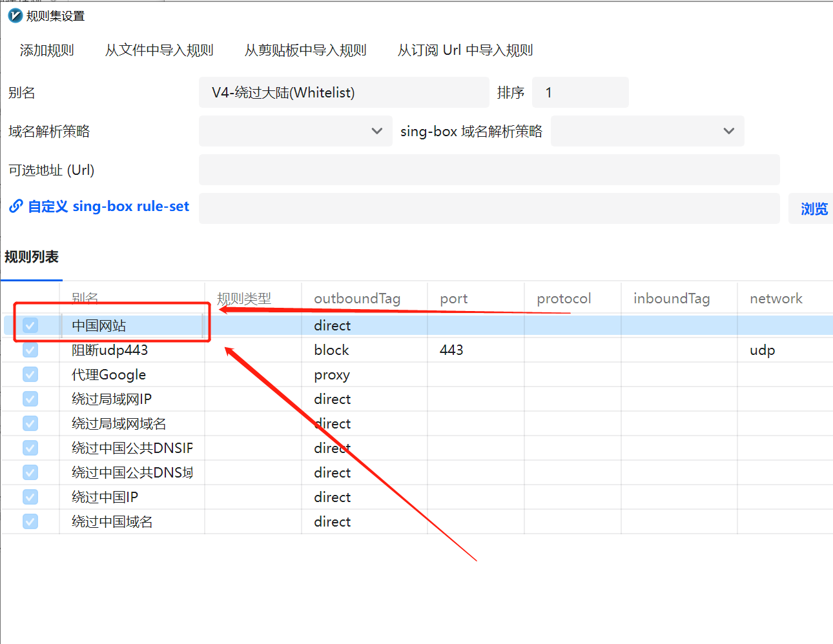Uncheck the 代理Google rule checkbox
The image size is (833, 644).
tap(30, 374)
